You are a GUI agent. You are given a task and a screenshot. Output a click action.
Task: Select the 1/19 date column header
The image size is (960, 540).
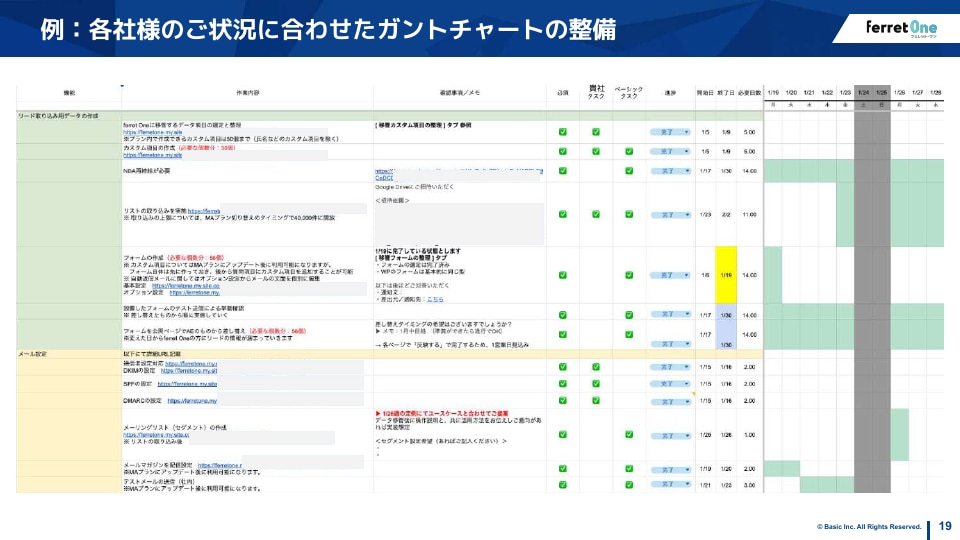coord(773,93)
